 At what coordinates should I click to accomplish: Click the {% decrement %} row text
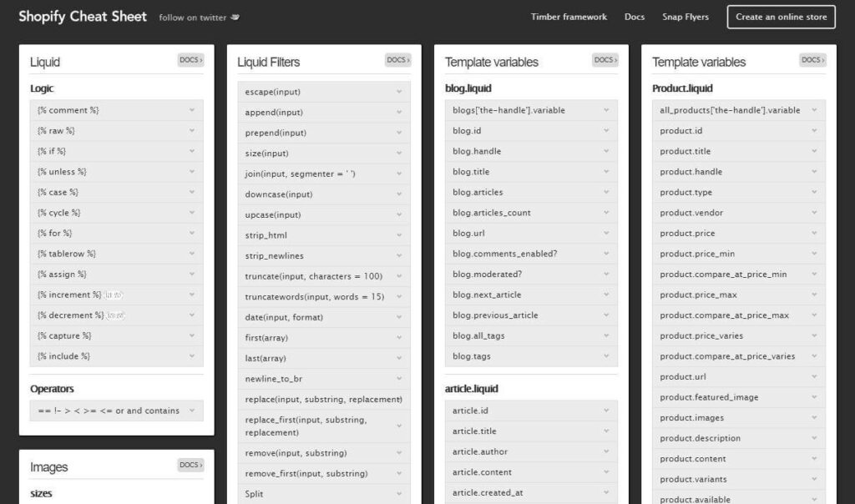coord(70,315)
